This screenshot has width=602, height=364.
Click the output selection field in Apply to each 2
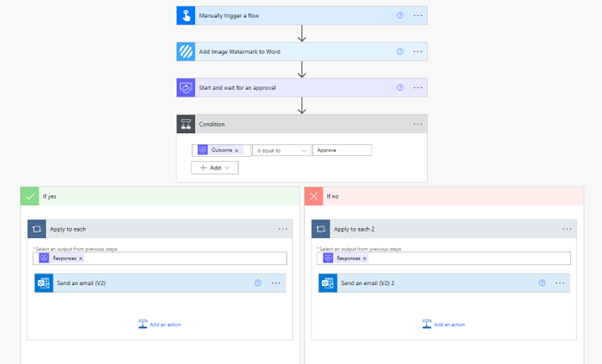[x=444, y=258]
